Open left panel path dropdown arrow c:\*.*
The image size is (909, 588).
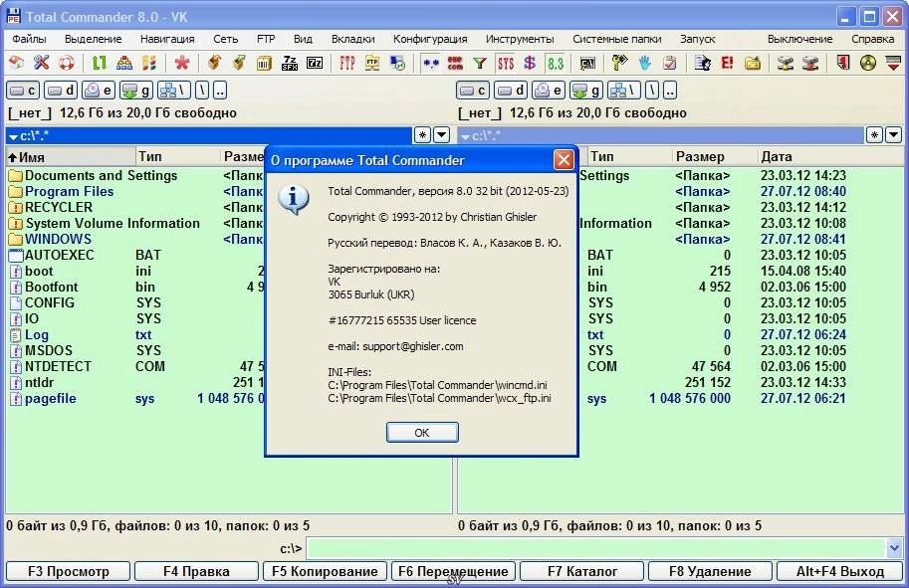(x=13, y=136)
